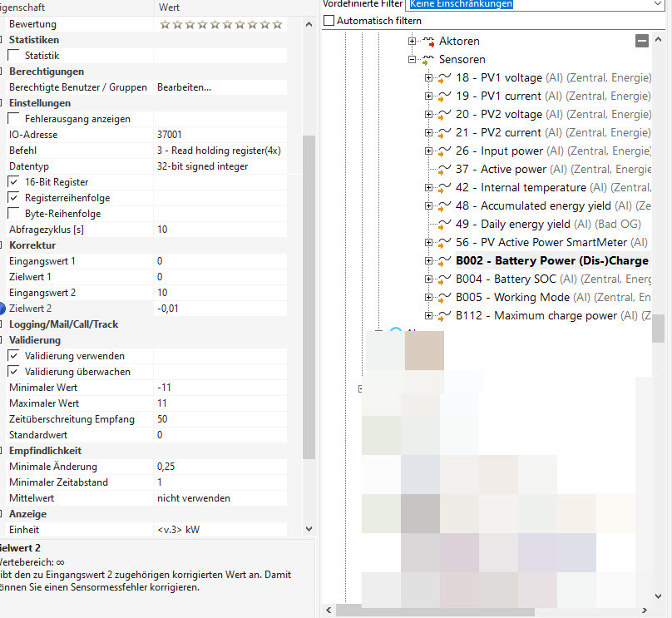This screenshot has width=672, height=618.
Task: Click sensor icon for B002 - Battery Power
Action: click(x=444, y=261)
